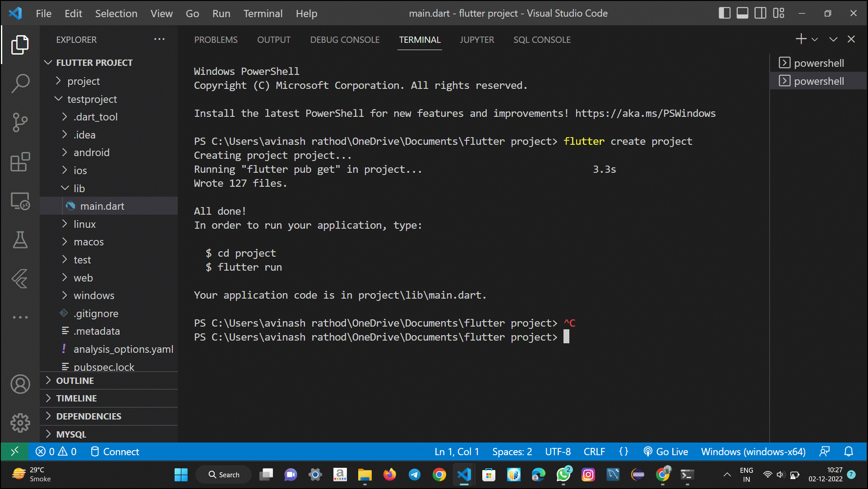Expand the DEPENDENCIES section
The height and width of the screenshot is (489, 868).
88,415
